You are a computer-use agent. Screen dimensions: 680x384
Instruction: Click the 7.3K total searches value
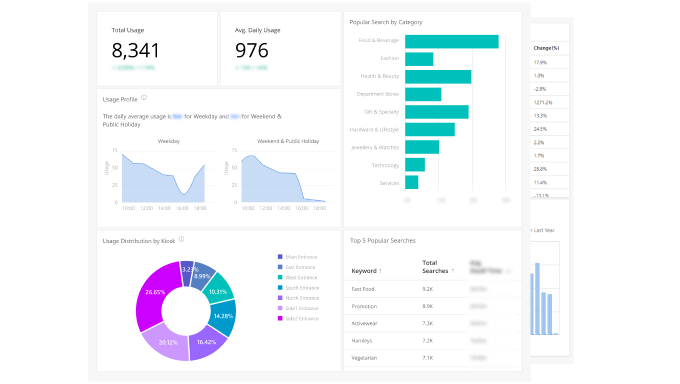click(x=428, y=324)
